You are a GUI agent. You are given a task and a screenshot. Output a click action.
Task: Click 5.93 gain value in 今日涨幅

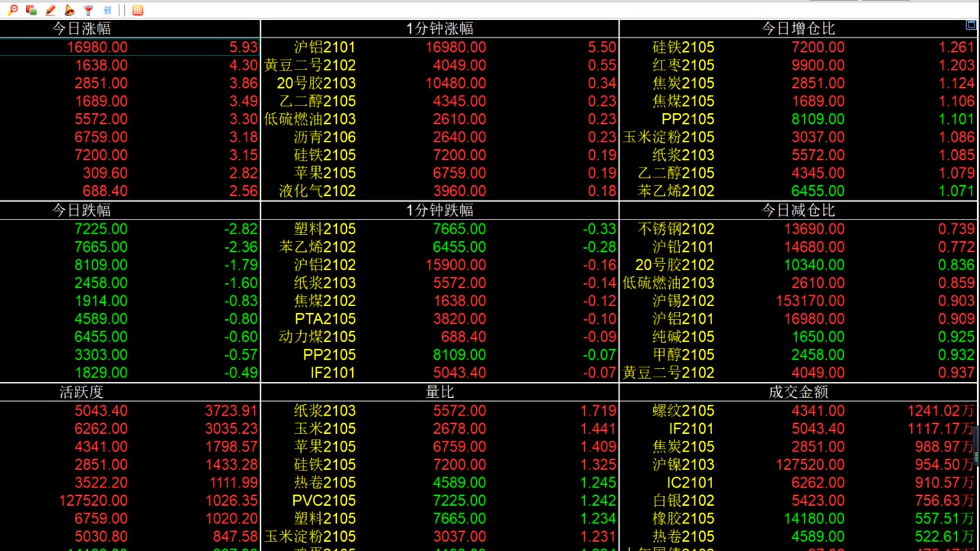click(243, 47)
